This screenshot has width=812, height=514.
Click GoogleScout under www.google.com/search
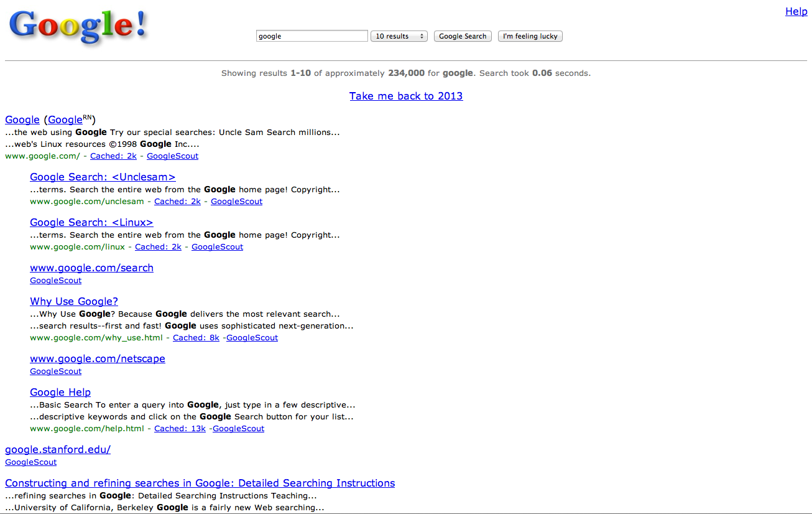[x=56, y=281]
